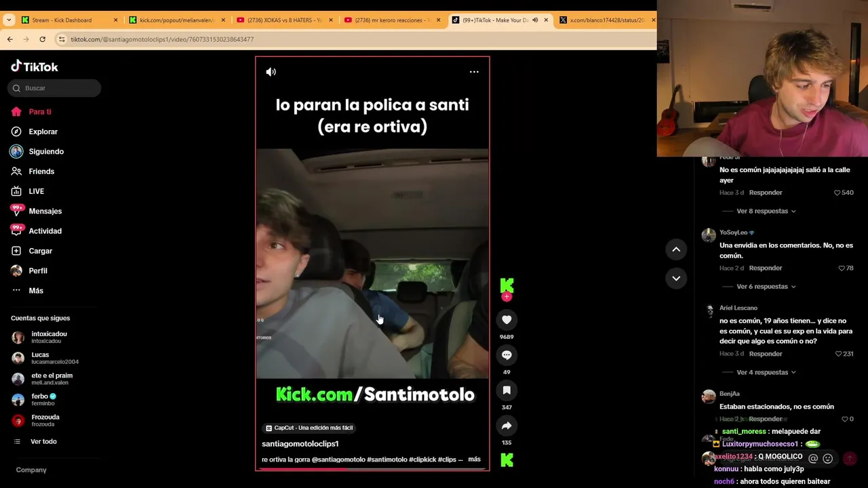Like comment with 540 likes

coord(837,193)
